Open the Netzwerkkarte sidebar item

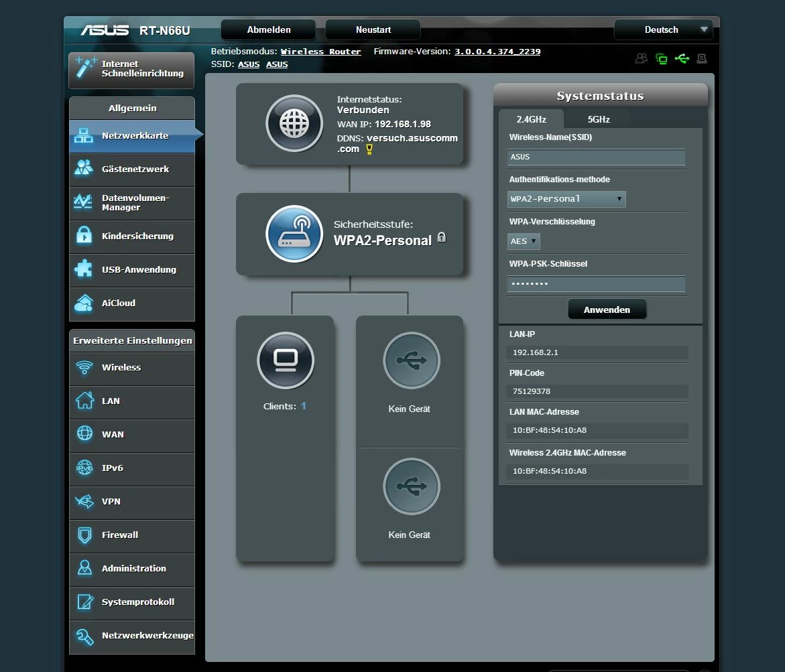coord(132,135)
